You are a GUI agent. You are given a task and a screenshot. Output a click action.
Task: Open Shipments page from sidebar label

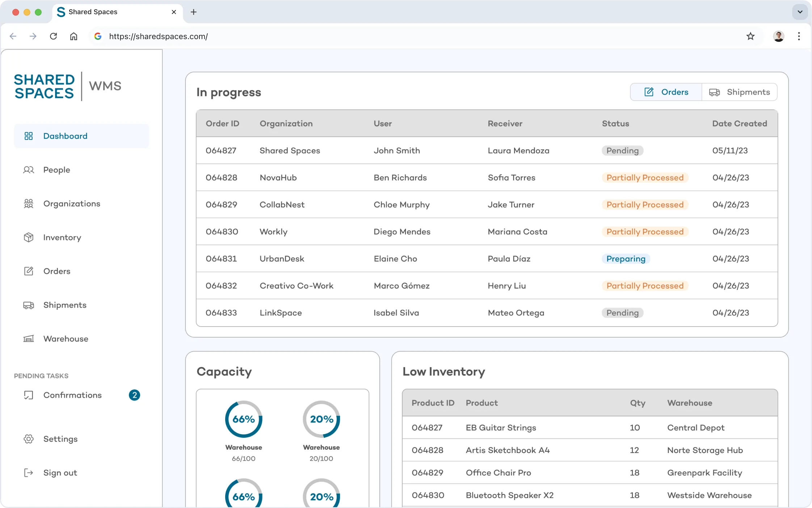pyautogui.click(x=65, y=305)
